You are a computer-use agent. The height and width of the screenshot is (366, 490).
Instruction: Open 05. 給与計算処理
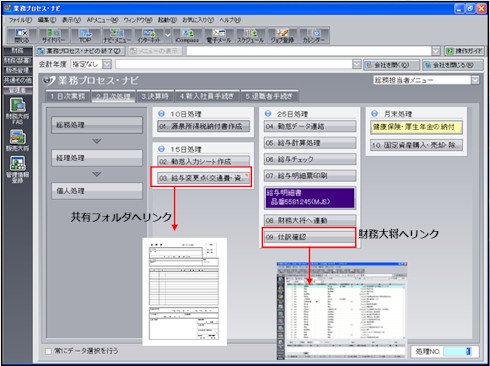click(310, 143)
